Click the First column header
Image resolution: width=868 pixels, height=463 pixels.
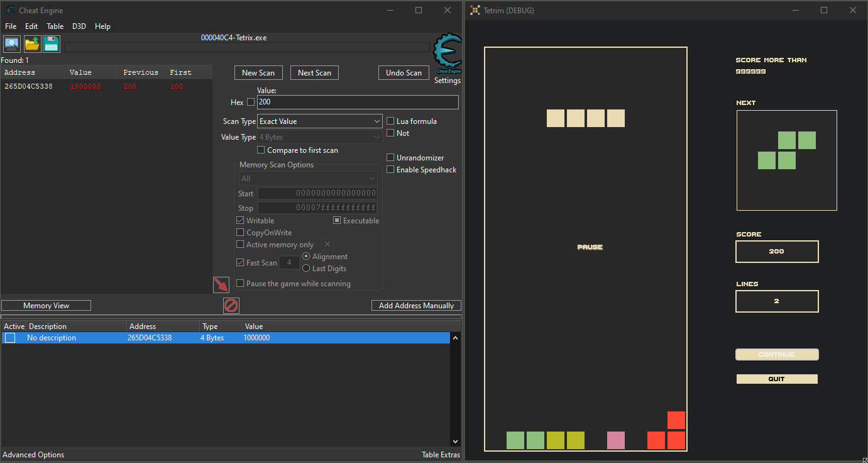(x=189, y=72)
